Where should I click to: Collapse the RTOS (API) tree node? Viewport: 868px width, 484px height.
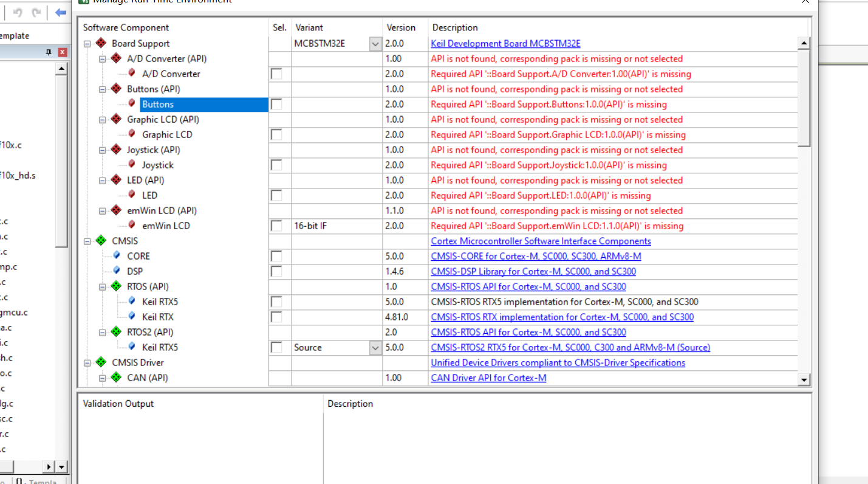coord(102,287)
